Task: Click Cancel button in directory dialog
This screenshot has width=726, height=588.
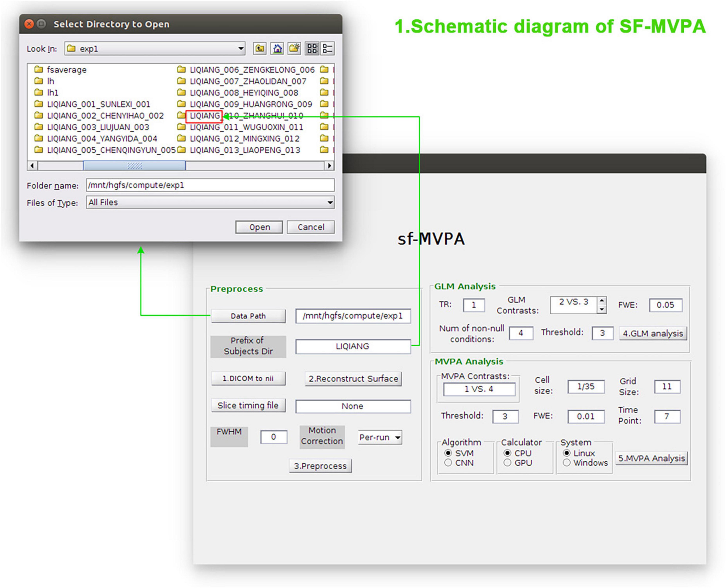Action: [x=311, y=227]
